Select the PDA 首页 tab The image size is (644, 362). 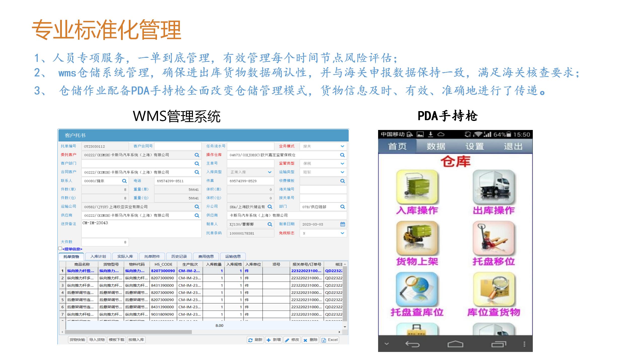point(397,146)
